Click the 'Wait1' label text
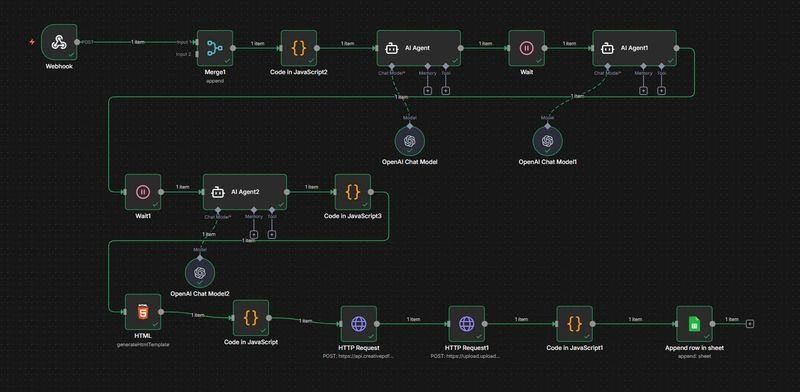 pos(143,216)
